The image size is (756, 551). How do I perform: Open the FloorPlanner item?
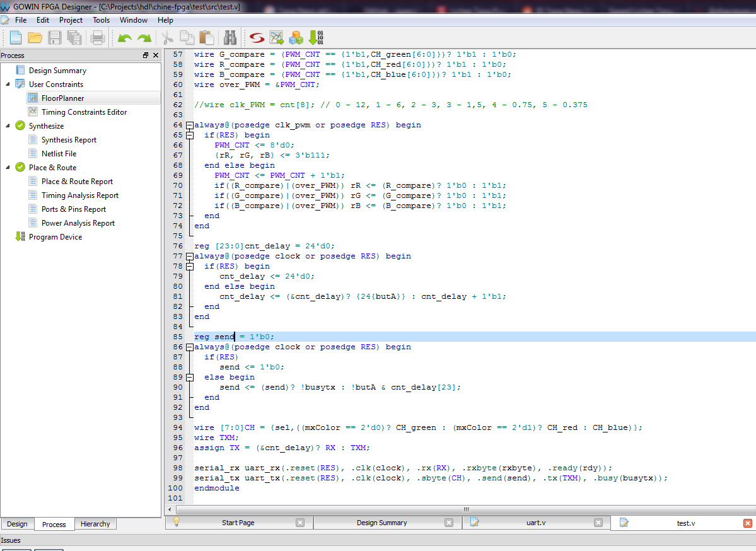coord(62,98)
